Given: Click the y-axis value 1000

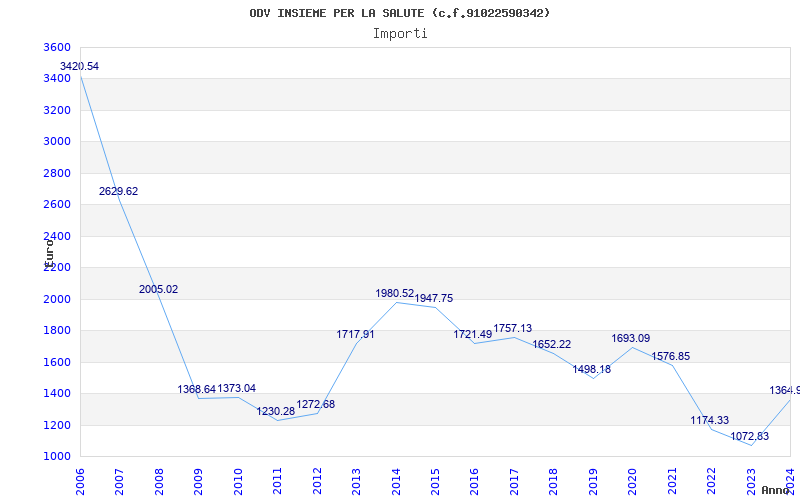Looking at the screenshot, I should pyautogui.click(x=55, y=457).
